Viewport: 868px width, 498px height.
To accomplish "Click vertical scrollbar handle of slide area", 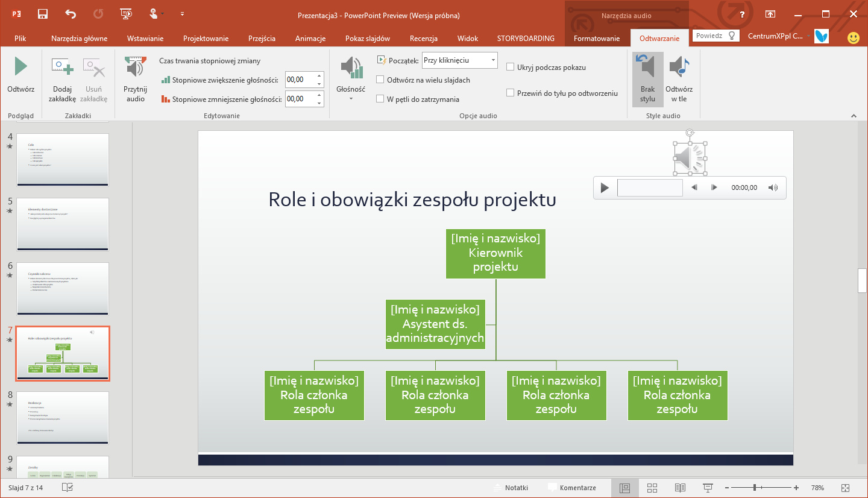I will pos(862,280).
